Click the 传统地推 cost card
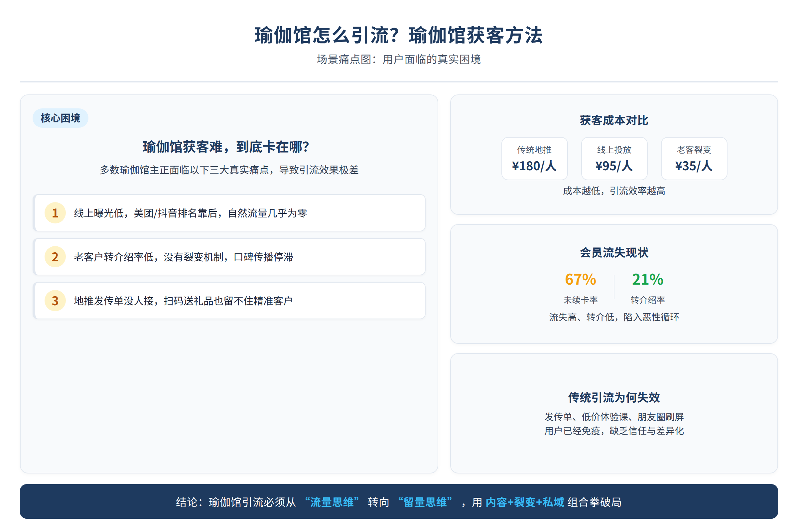798x532 pixels. point(534,159)
